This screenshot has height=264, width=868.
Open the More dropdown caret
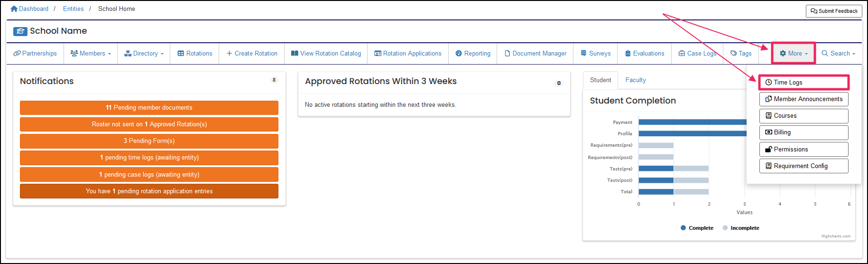[806, 54]
